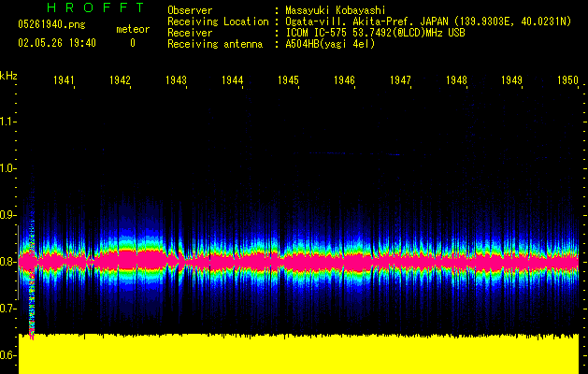Click the 1942 time axis marker
Image resolution: width=588 pixels, height=374 pixels.
click(x=120, y=79)
